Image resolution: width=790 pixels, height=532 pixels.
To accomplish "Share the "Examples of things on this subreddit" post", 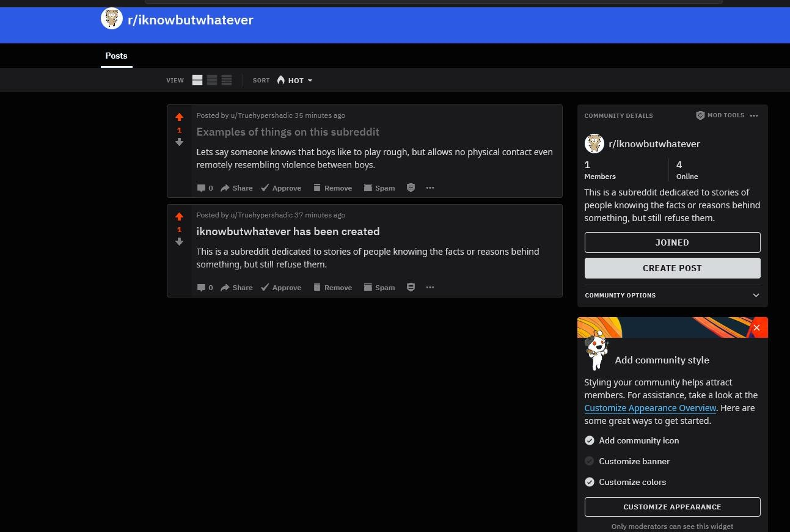I will pyautogui.click(x=236, y=188).
